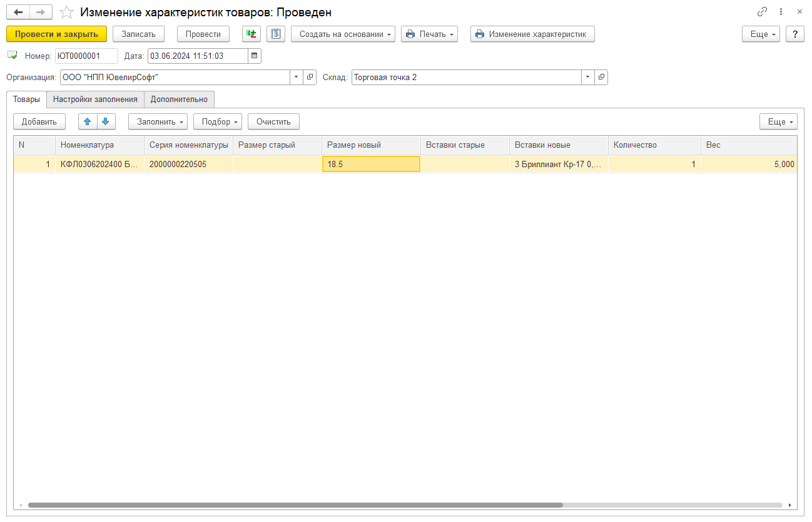Screen dimensions: 812x522
Task: Expand the Подбор dropdown
Action: point(218,121)
